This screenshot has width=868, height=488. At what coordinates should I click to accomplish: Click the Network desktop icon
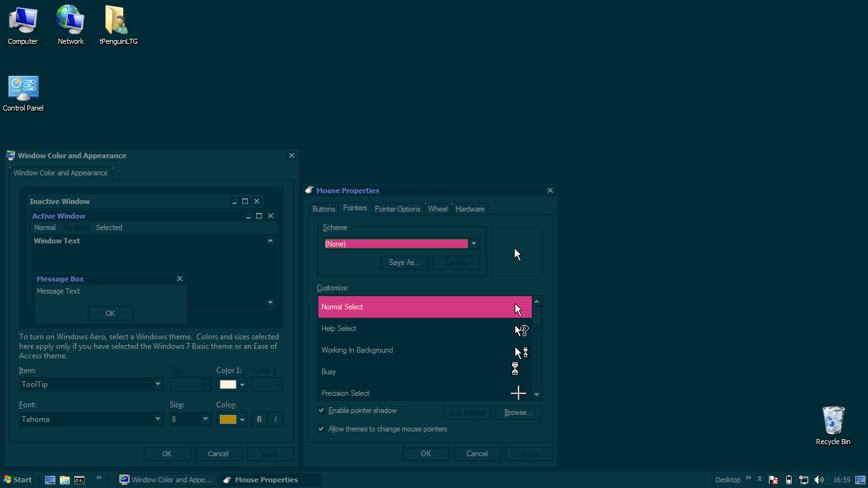click(71, 25)
